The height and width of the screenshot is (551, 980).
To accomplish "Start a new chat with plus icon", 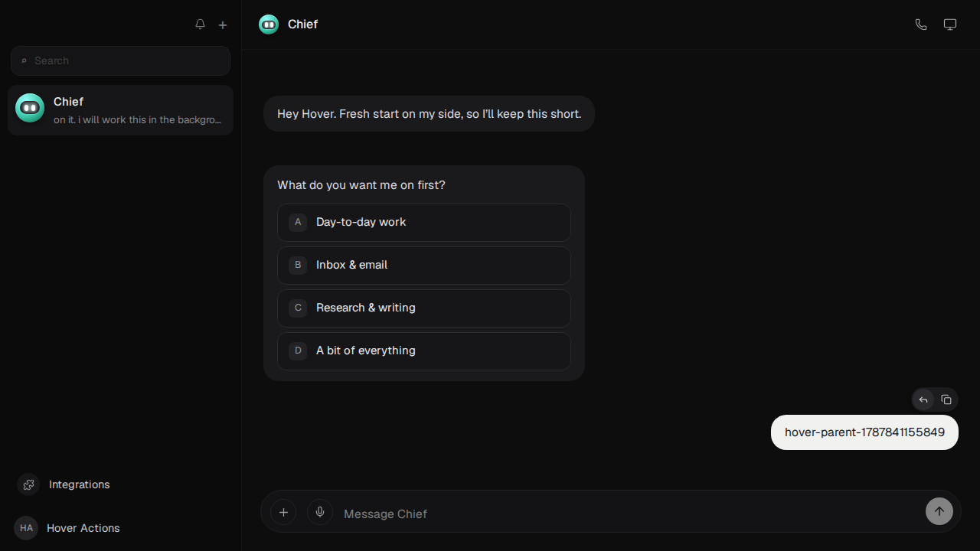I will (x=223, y=24).
